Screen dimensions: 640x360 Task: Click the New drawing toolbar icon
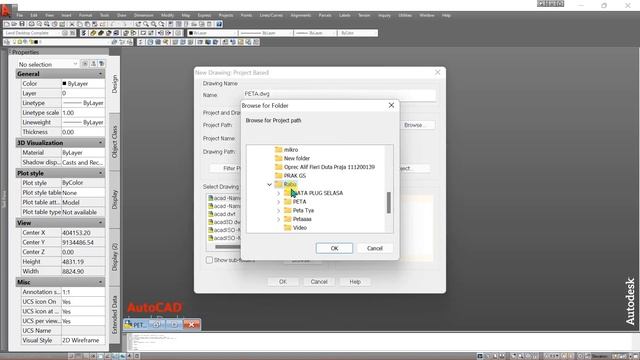(x=7, y=24)
